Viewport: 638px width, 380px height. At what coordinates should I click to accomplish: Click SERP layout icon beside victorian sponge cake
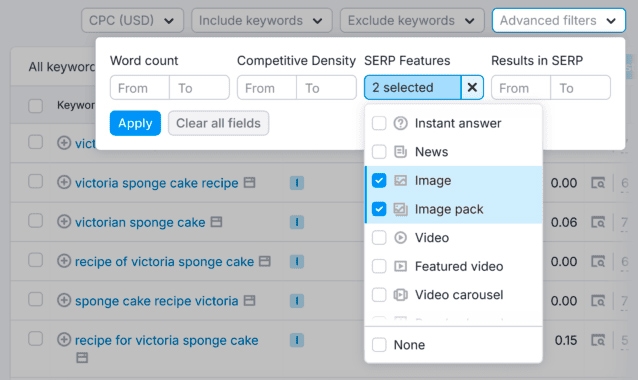click(x=216, y=222)
